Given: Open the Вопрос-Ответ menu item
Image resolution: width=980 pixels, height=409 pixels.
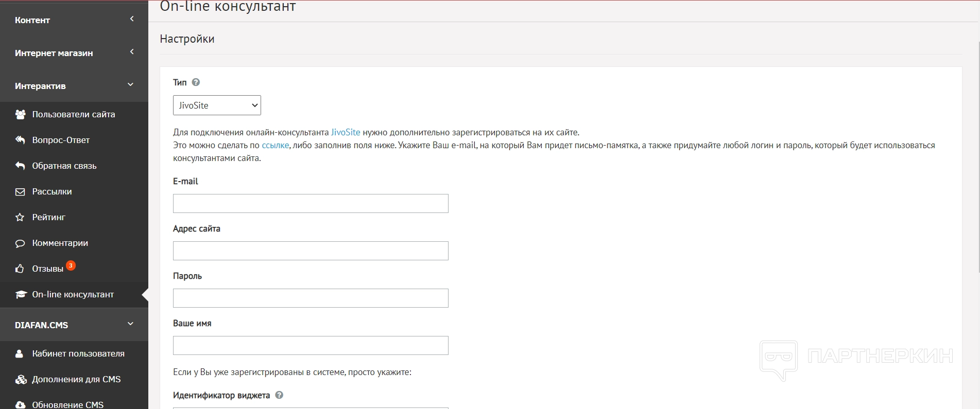Looking at the screenshot, I should pos(74,140).
